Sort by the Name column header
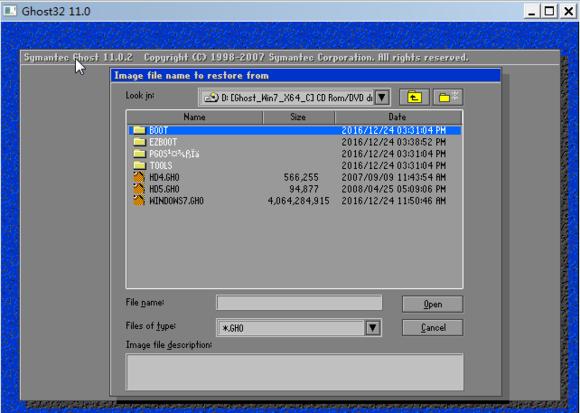Viewport: 580px width, 413px height. point(195,117)
